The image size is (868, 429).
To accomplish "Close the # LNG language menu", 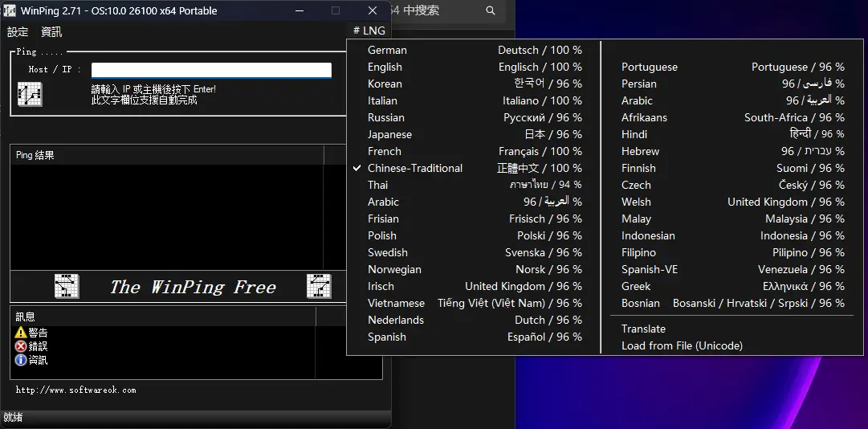I will click(x=369, y=31).
